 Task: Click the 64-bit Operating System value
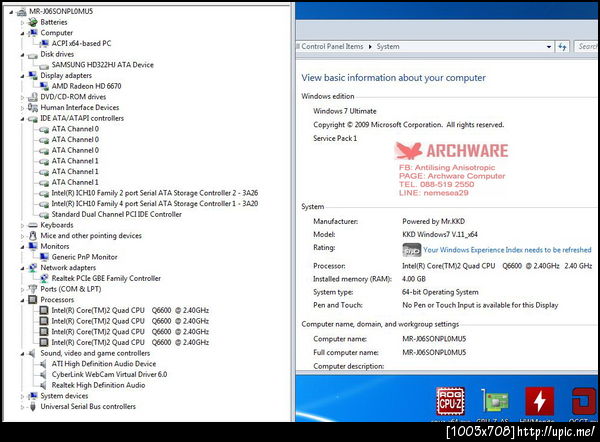click(x=440, y=292)
